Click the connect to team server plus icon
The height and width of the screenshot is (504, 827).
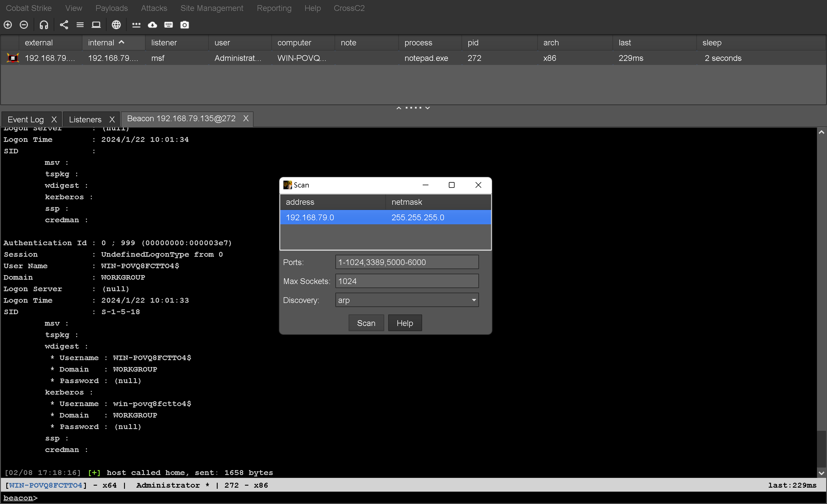(x=8, y=24)
